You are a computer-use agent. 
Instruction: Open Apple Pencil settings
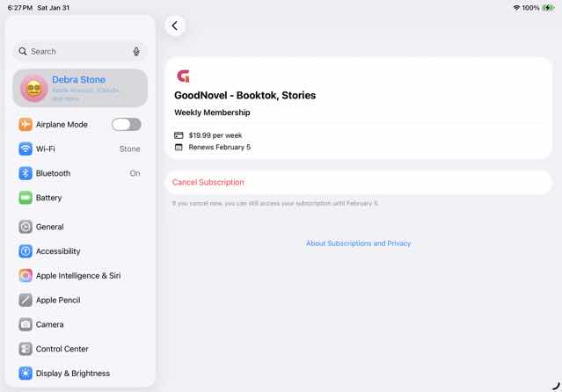[x=79, y=300]
